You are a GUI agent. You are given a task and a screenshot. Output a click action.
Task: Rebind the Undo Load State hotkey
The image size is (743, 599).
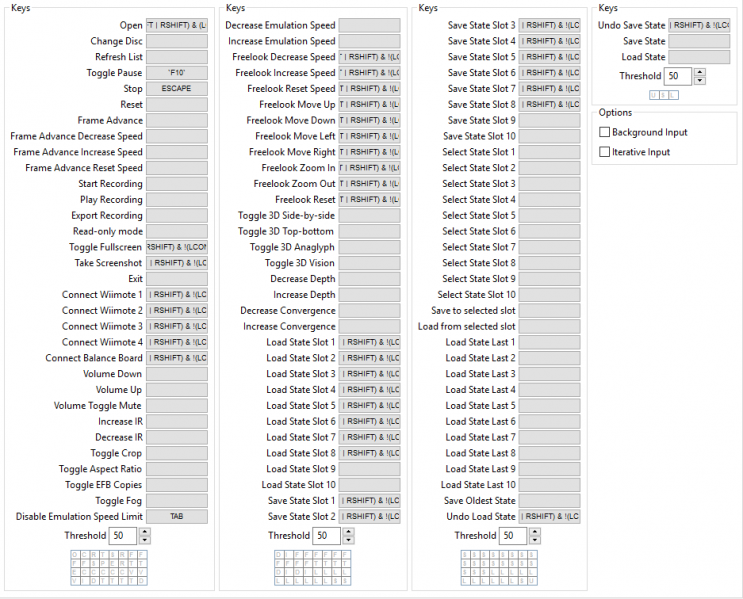click(549, 517)
